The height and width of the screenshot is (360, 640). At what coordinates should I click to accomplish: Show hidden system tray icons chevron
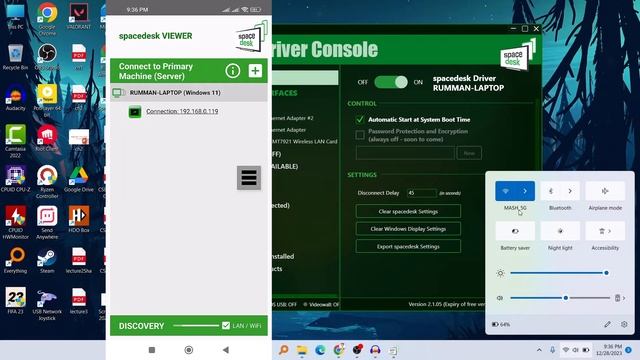click(x=539, y=350)
